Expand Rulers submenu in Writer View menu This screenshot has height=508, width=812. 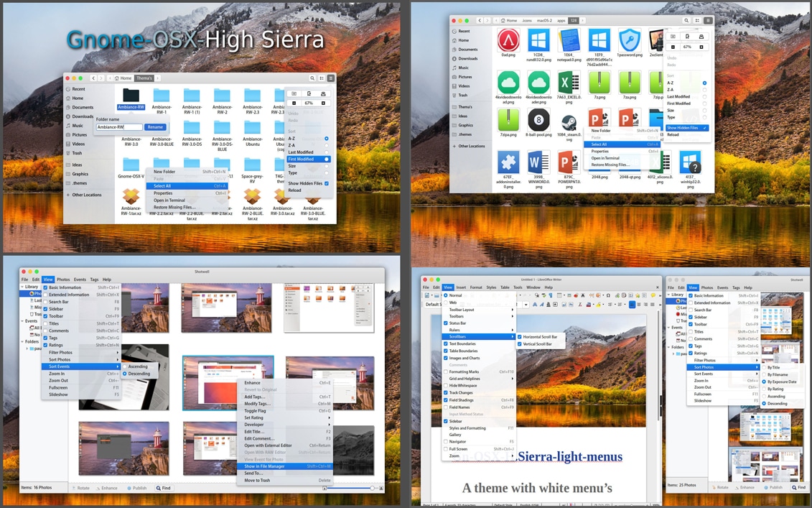point(478,330)
